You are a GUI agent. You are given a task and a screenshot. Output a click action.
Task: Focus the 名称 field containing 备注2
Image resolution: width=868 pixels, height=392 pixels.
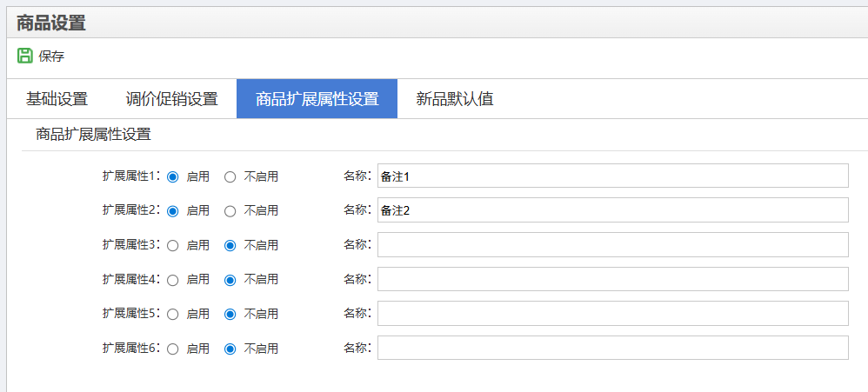point(612,209)
